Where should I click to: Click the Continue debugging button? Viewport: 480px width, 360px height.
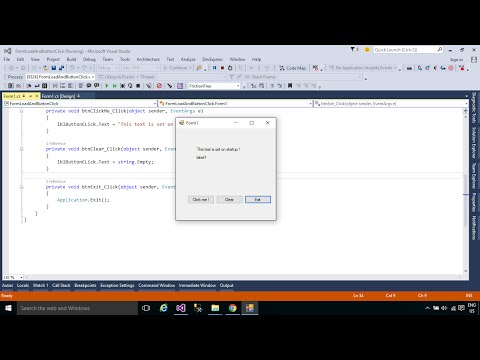[175, 68]
